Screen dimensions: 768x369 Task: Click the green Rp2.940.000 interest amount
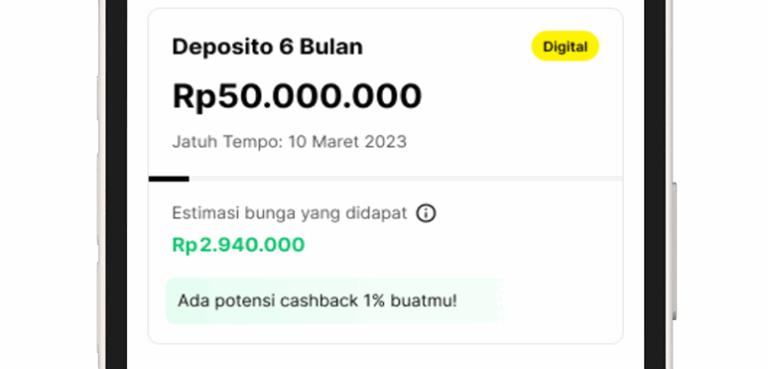pyautogui.click(x=239, y=245)
